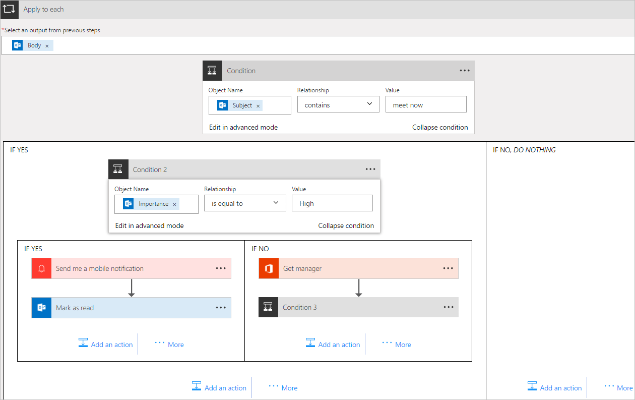Click the Outlook icon on Mark as read
Screen dimensions: 635x400
[41, 307]
